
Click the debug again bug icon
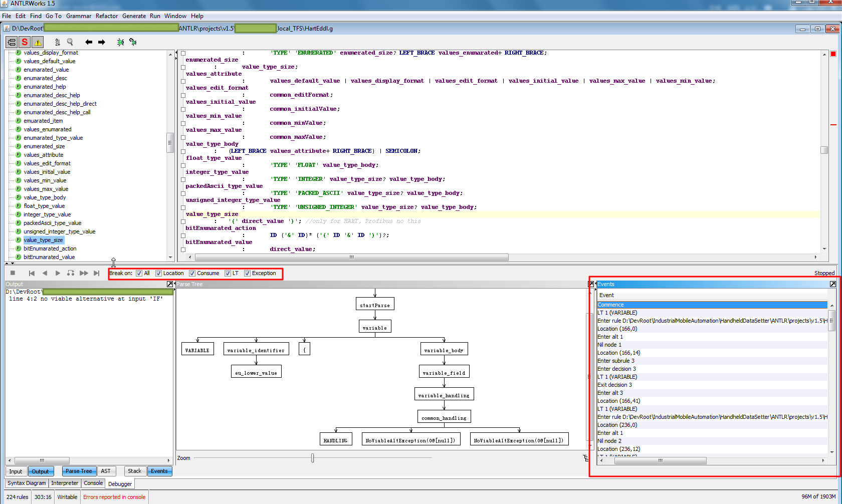pos(133,42)
